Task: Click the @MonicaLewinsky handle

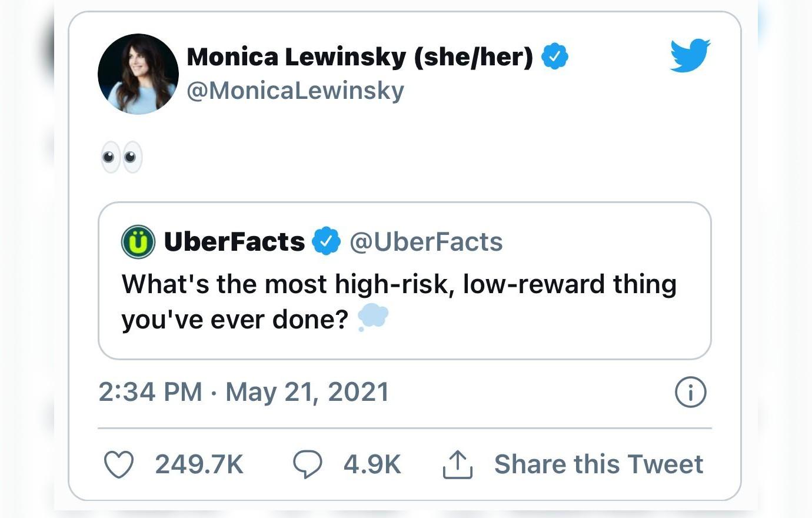Action: click(295, 90)
